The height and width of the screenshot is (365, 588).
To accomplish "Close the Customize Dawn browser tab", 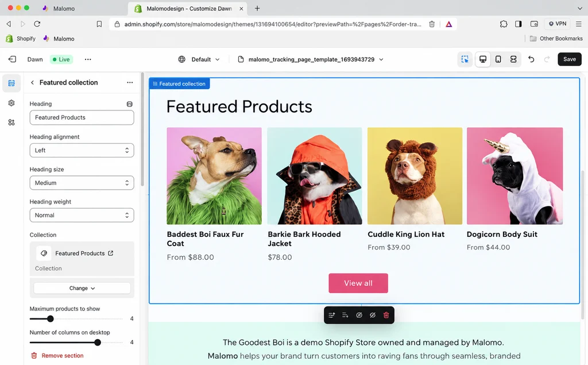I will [x=241, y=8].
